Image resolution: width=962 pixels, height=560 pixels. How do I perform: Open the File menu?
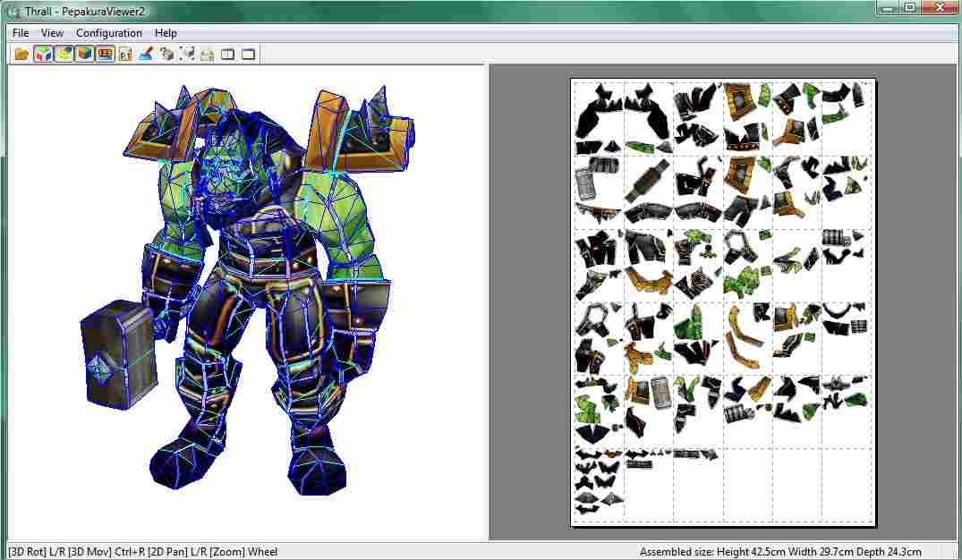20,32
